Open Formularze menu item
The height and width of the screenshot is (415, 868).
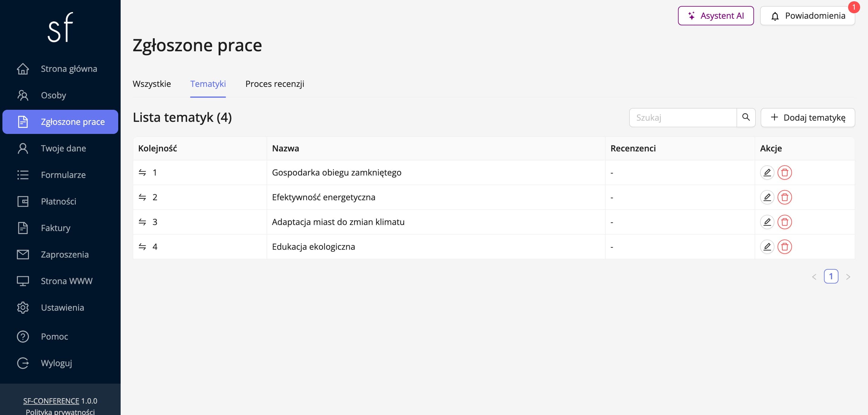[60, 175]
